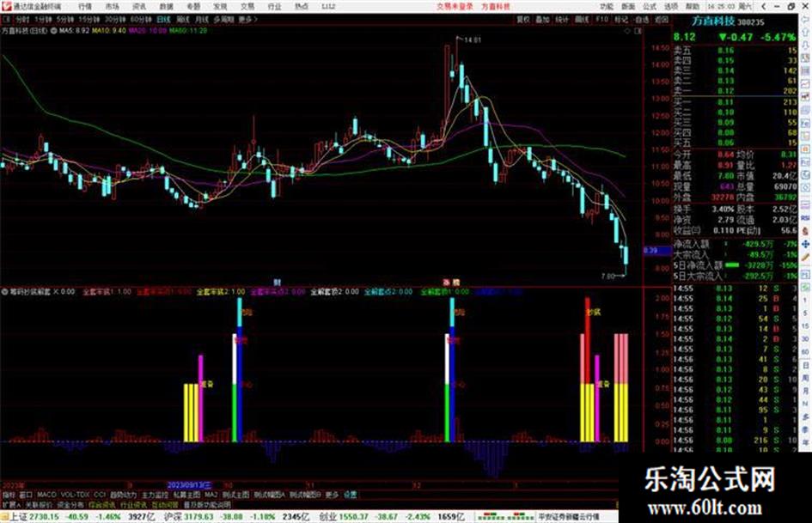Click the 卖五 ask row
This screenshot has height=523, width=812.
(x=736, y=51)
